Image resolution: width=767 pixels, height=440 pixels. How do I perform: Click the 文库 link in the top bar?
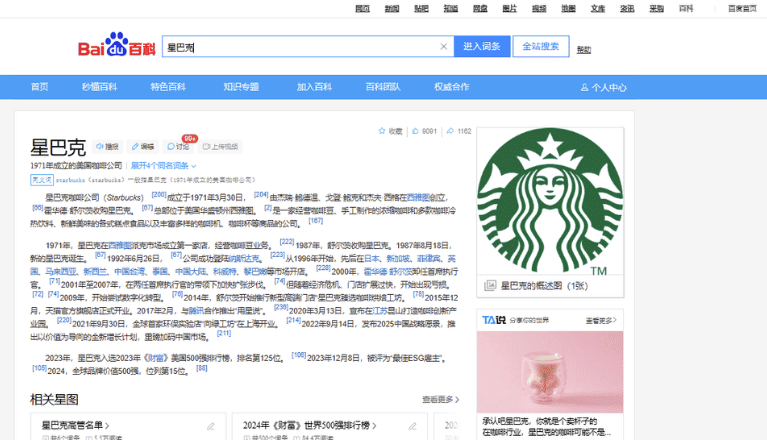click(x=598, y=8)
